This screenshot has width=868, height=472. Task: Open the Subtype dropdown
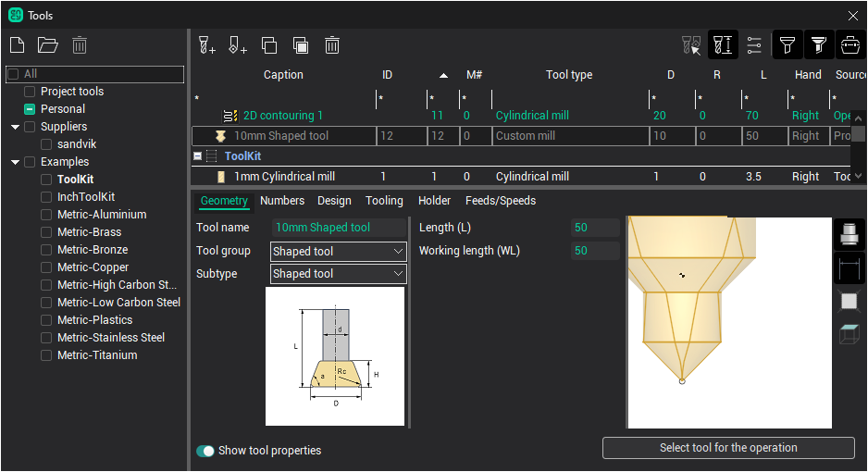point(338,274)
